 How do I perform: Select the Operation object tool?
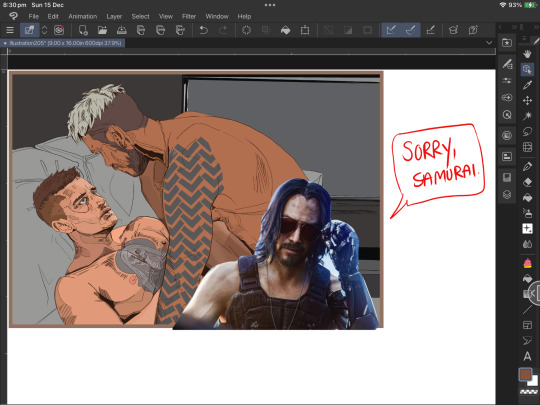click(527, 69)
